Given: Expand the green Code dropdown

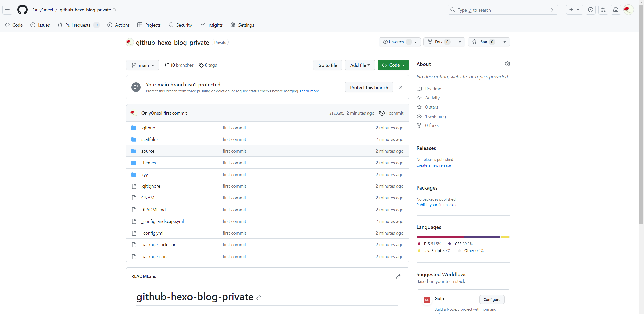Looking at the screenshot, I should click(393, 65).
